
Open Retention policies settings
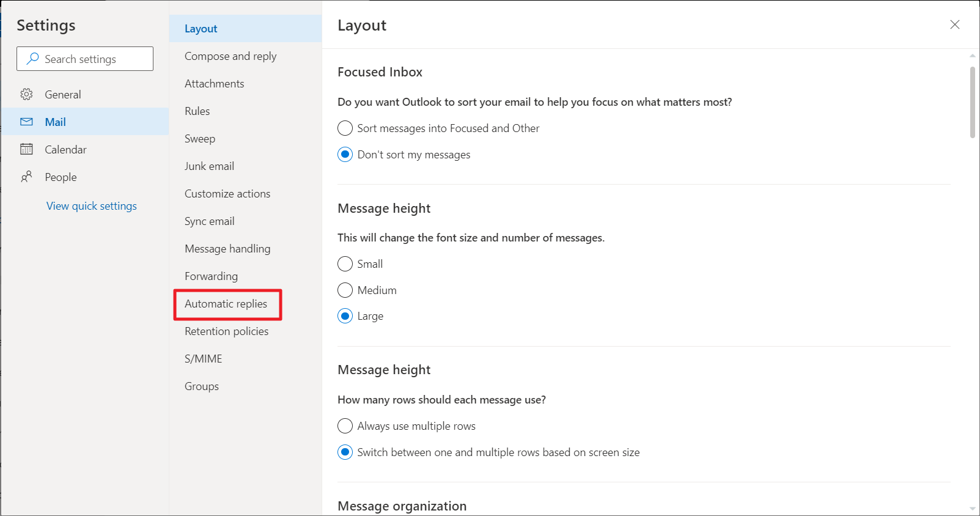coord(245,331)
